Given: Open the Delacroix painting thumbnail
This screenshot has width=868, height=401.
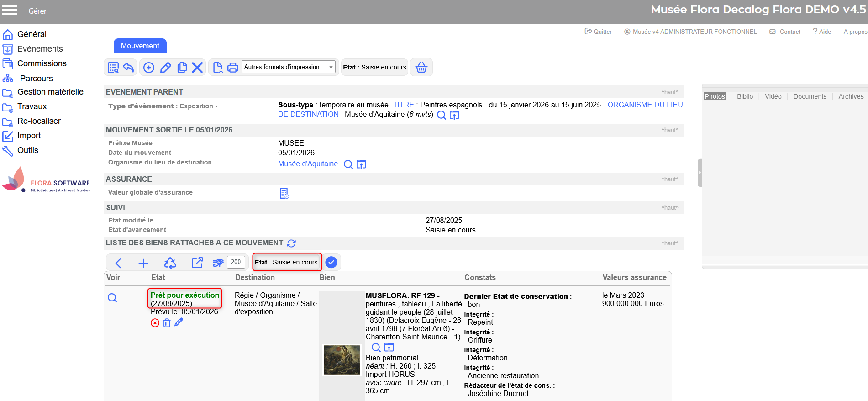Looking at the screenshot, I should (x=342, y=359).
